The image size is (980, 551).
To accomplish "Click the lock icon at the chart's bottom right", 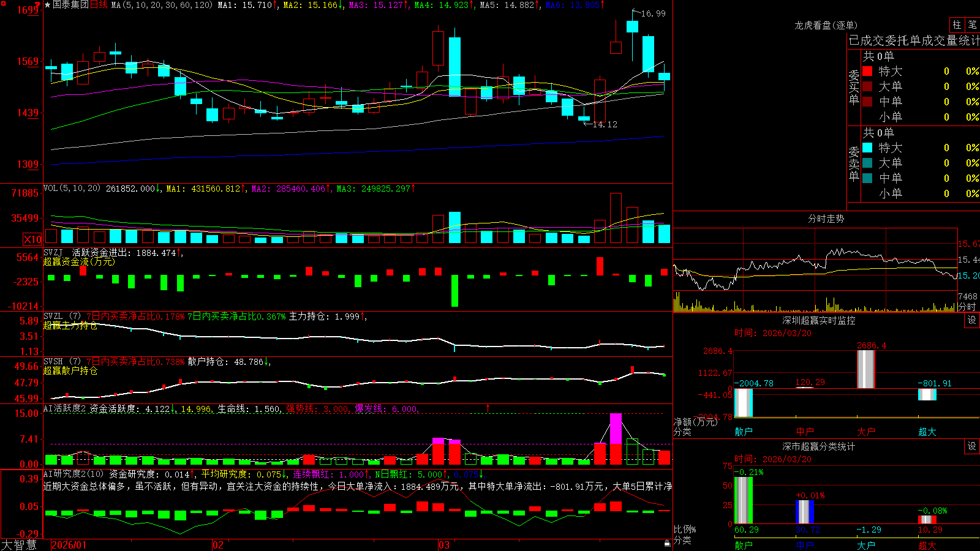I will 667,543.
